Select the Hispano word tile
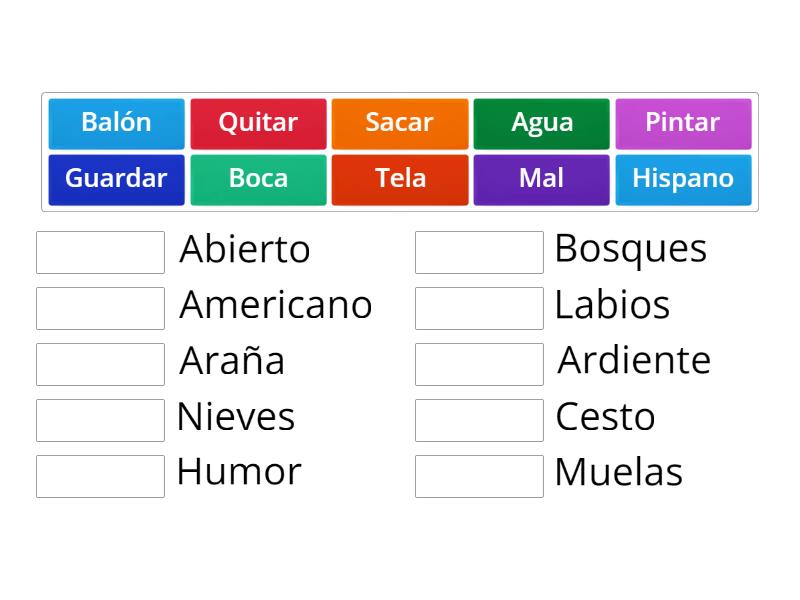This screenshot has width=800, height=600. [x=683, y=179]
